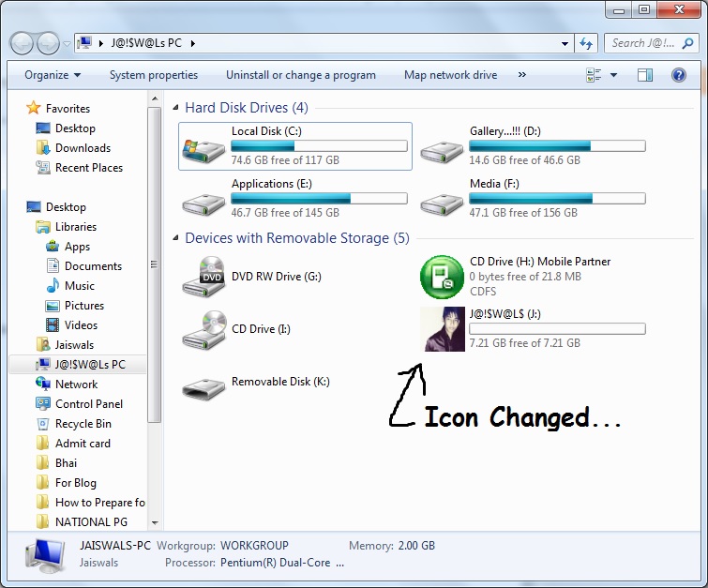Change your view icon in toolbar
This screenshot has width=708, height=588.
[594, 75]
